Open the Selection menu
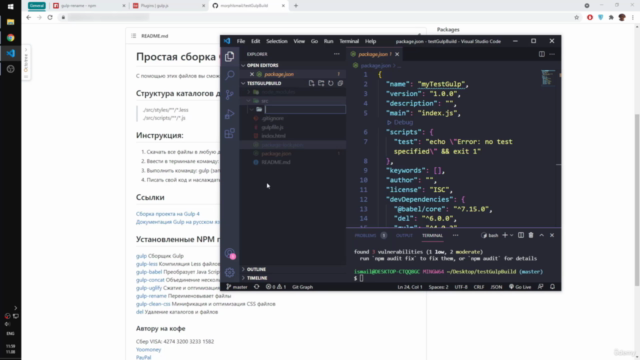Image resolution: width=640 pixels, height=360 pixels. coord(277,41)
